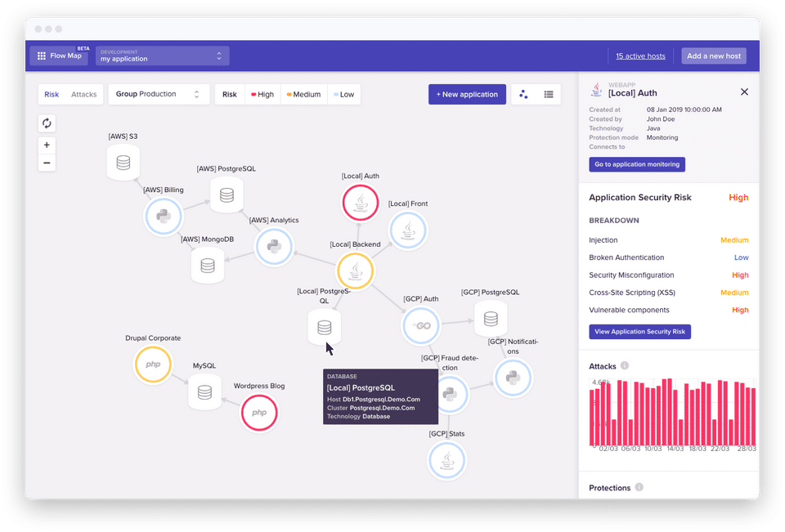Screen dimensions: 785x532
Task: Toggle the Medium risk filter
Action: (304, 94)
